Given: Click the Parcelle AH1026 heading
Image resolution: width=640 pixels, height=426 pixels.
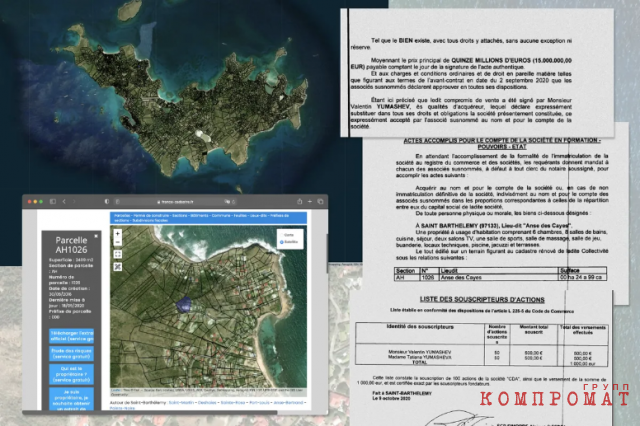Looking at the screenshot, I should coord(71,245).
